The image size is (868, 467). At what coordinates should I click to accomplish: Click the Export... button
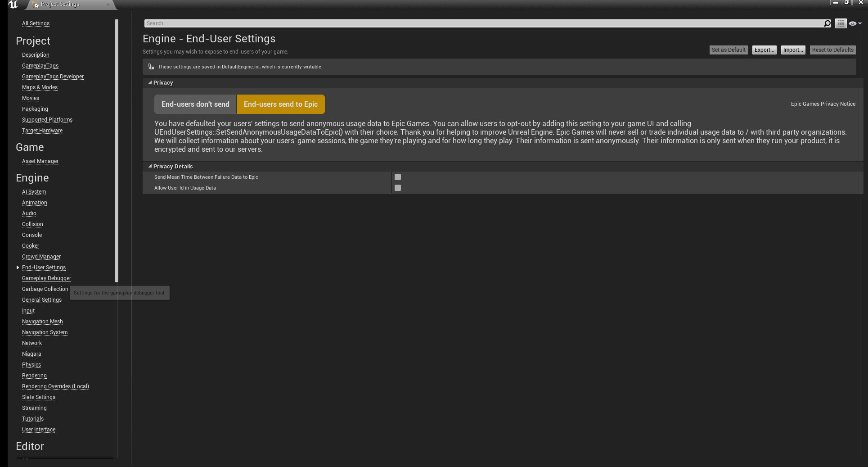click(x=764, y=50)
